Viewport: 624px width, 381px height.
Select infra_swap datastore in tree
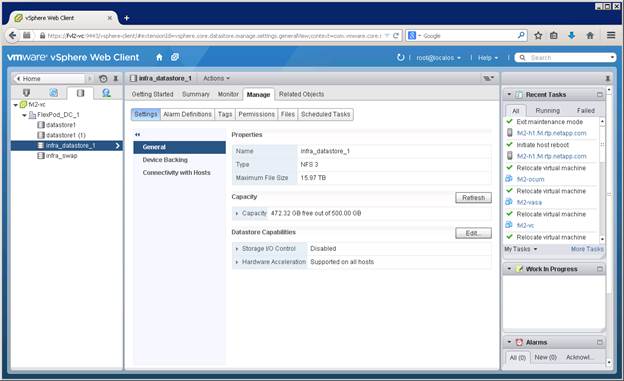pyautogui.click(x=61, y=156)
